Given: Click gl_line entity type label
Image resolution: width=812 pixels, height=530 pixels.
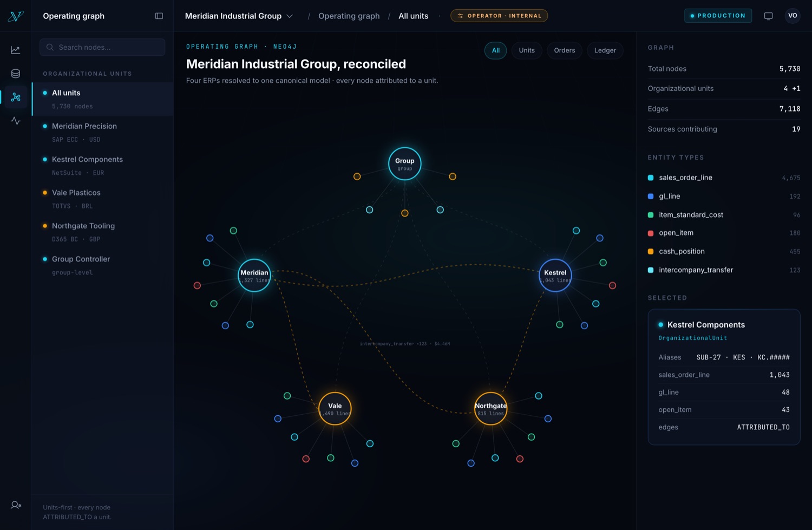Looking at the screenshot, I should 670,196.
